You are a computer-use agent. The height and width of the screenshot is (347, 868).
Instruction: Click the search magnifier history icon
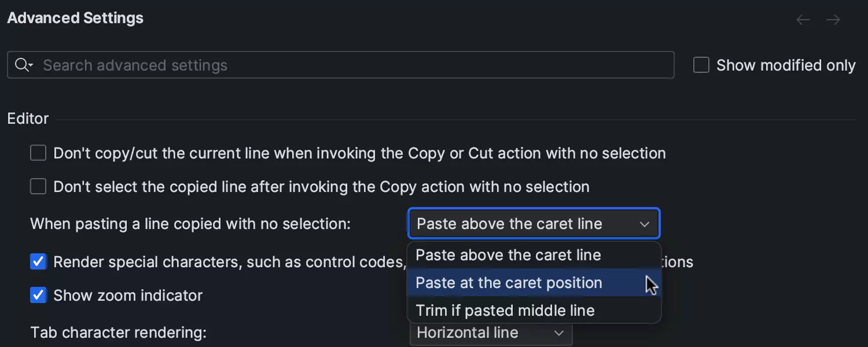point(24,65)
